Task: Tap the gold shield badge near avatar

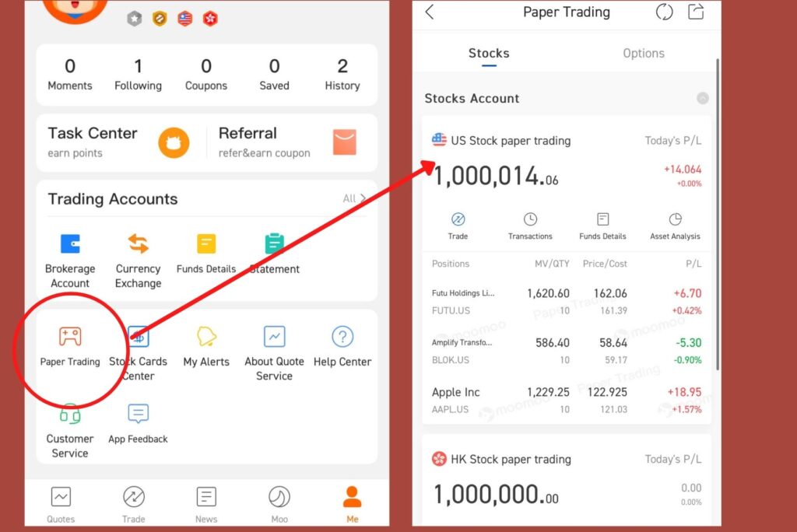Action: click(x=160, y=19)
